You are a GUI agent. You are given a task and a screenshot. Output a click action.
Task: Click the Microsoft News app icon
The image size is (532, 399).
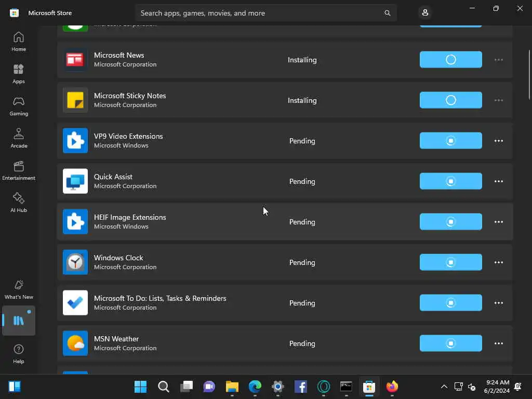point(75,60)
